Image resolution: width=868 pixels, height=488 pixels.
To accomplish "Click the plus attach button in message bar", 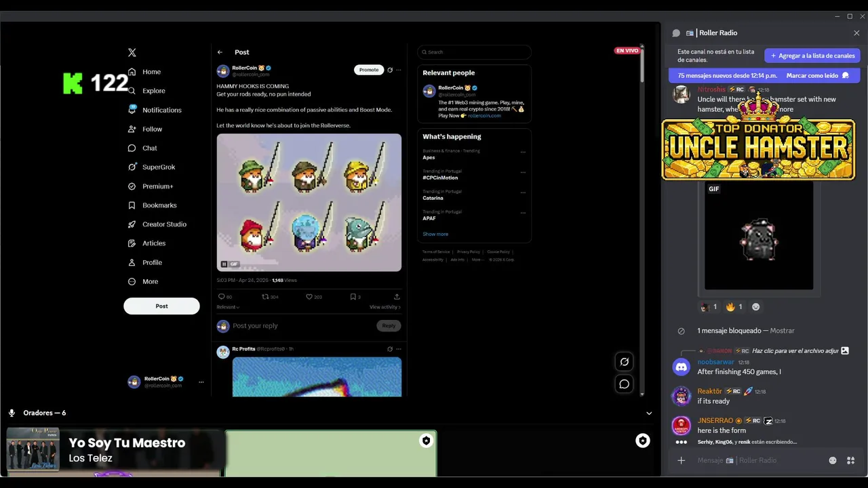I will tap(682, 461).
